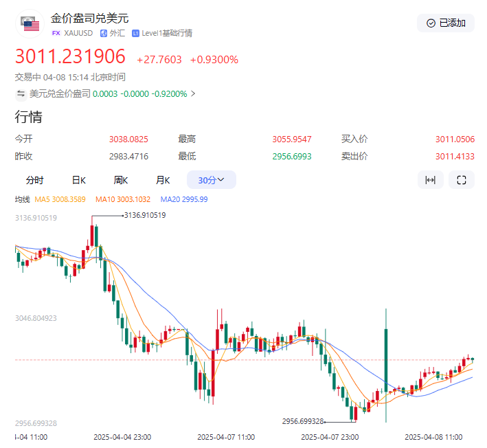Click the currency swap arrows icon
Image resolution: width=487 pixels, height=448 pixels.
pyautogui.click(x=21, y=94)
